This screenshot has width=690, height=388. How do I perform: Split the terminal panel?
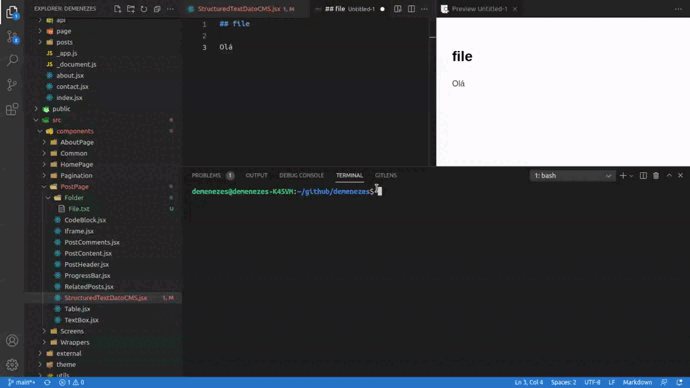tap(643, 176)
